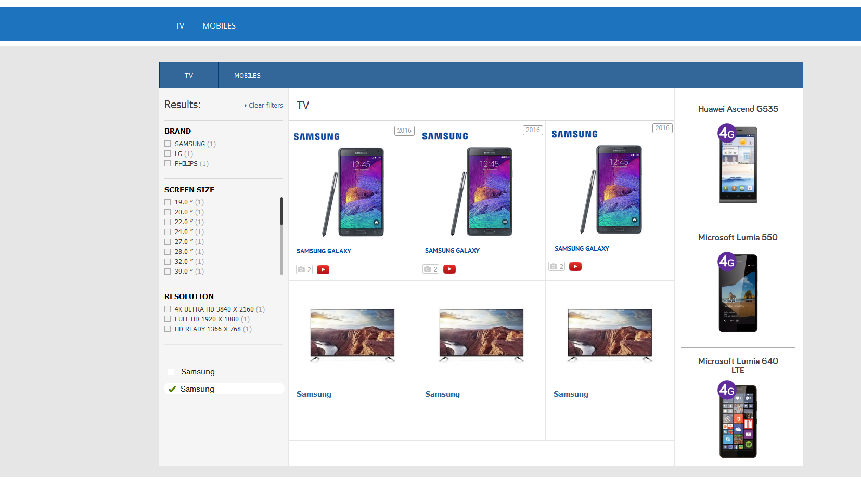
Task: Toggle the unchecked Samsung option
Action: (x=171, y=372)
